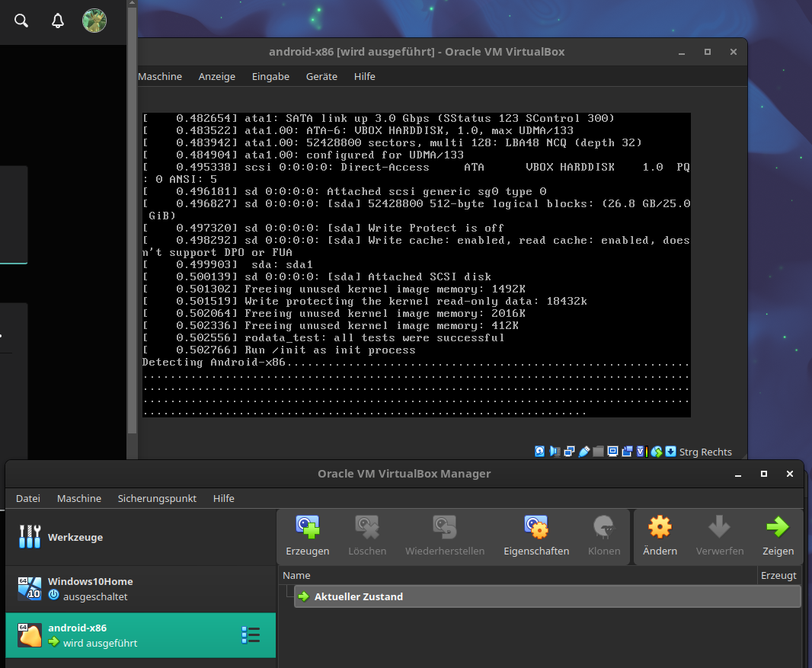The height and width of the screenshot is (668, 812).
Task: Open the Geräte menu
Action: [x=323, y=76]
